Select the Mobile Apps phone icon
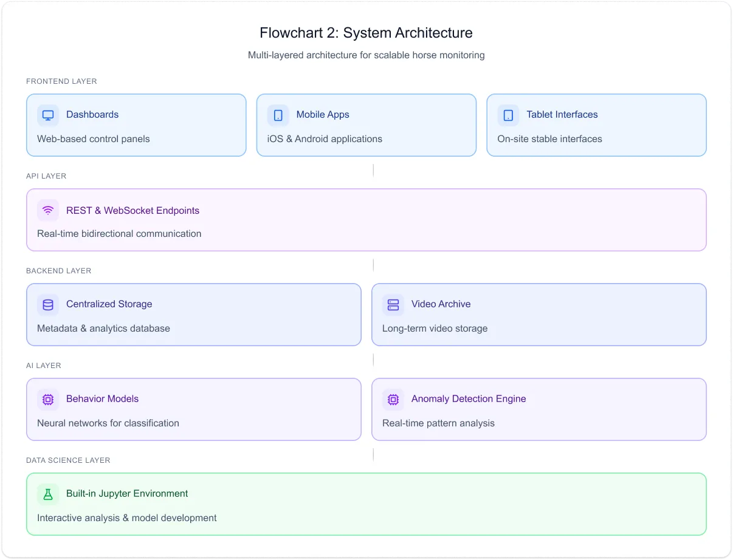This screenshot has height=560, width=733. 278,115
